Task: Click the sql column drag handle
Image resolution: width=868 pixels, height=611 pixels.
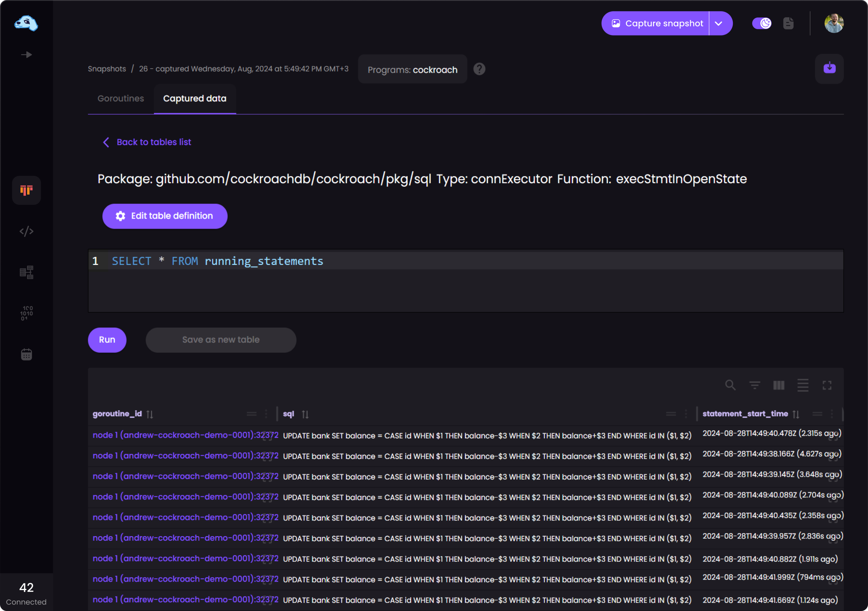Action: 671,414
